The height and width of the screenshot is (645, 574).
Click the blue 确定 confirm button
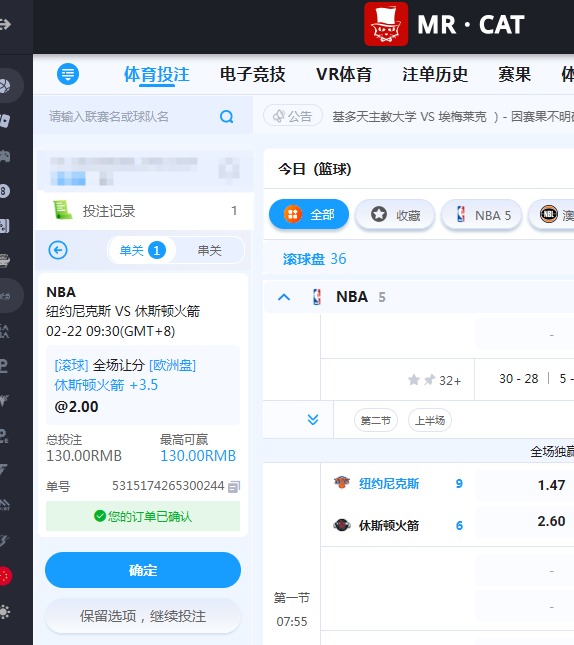(143, 570)
